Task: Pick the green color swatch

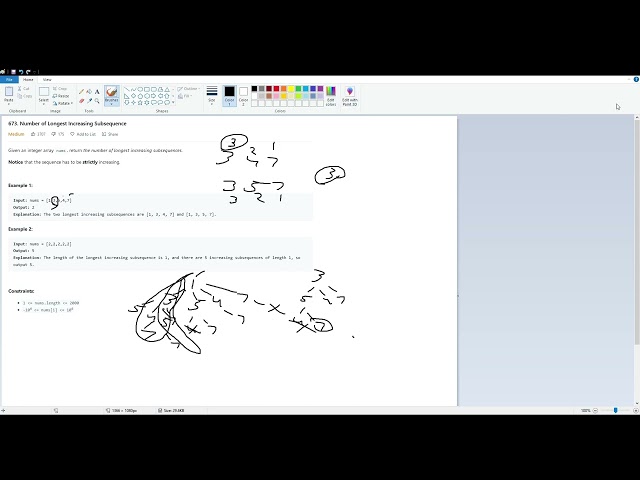Action: tap(298, 89)
